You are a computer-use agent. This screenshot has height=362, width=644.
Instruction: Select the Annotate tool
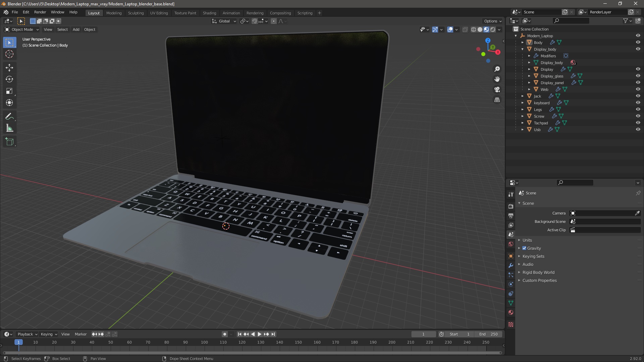(x=9, y=117)
